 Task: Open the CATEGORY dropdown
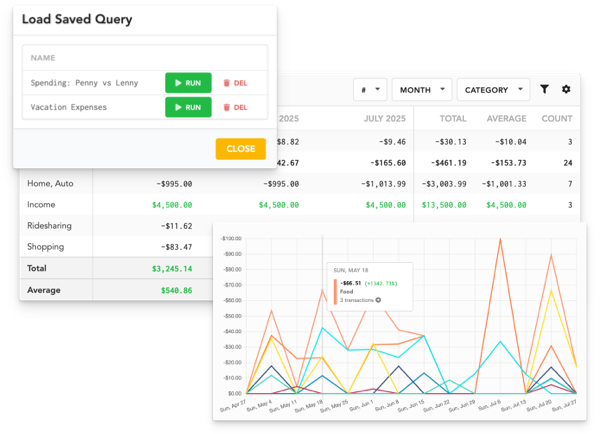(x=493, y=90)
